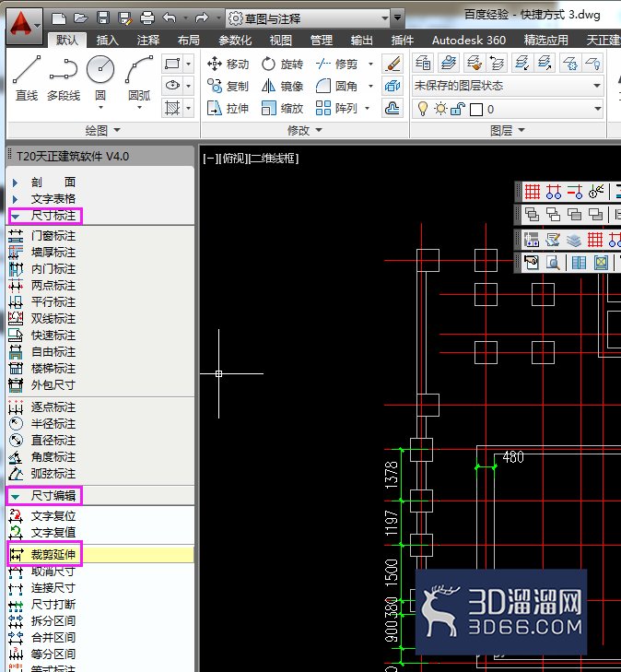Open rectangle tool dropdown arrow
This screenshot has height=672, width=621.
189,64
